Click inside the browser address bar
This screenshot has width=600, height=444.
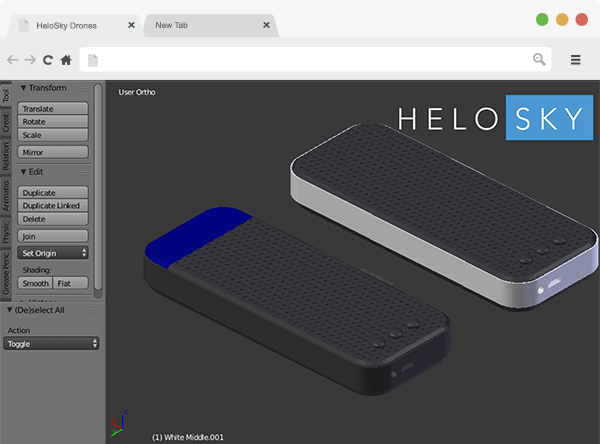tap(310, 60)
